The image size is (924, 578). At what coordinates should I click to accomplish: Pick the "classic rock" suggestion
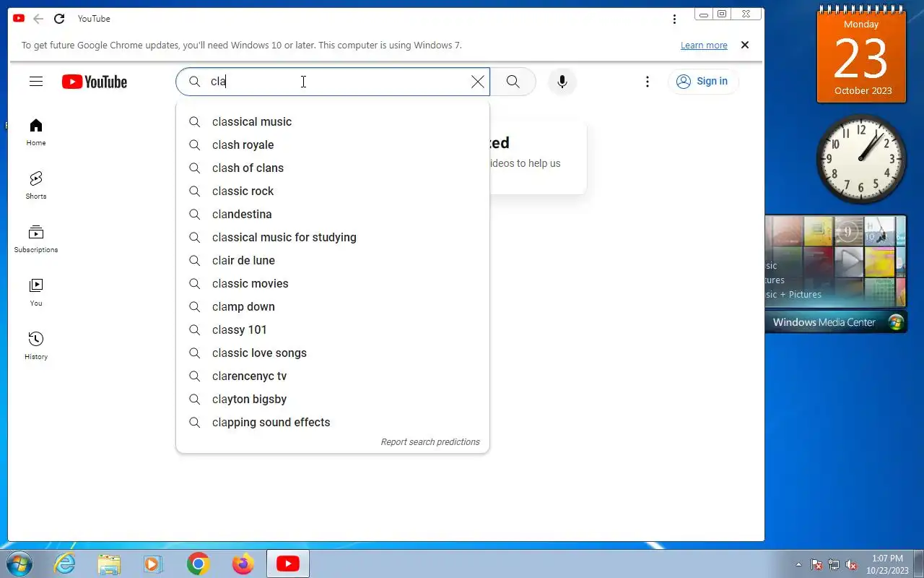pos(333,191)
